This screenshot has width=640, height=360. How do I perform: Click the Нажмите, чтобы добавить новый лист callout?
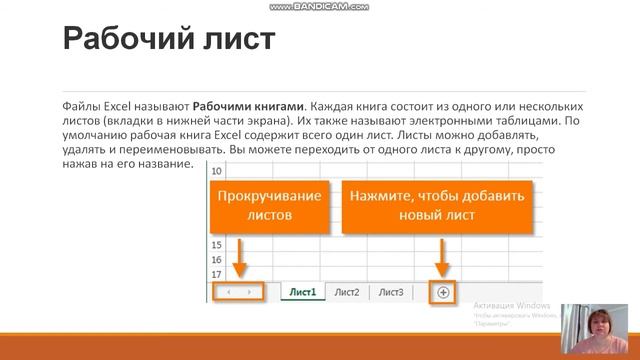pos(437,207)
